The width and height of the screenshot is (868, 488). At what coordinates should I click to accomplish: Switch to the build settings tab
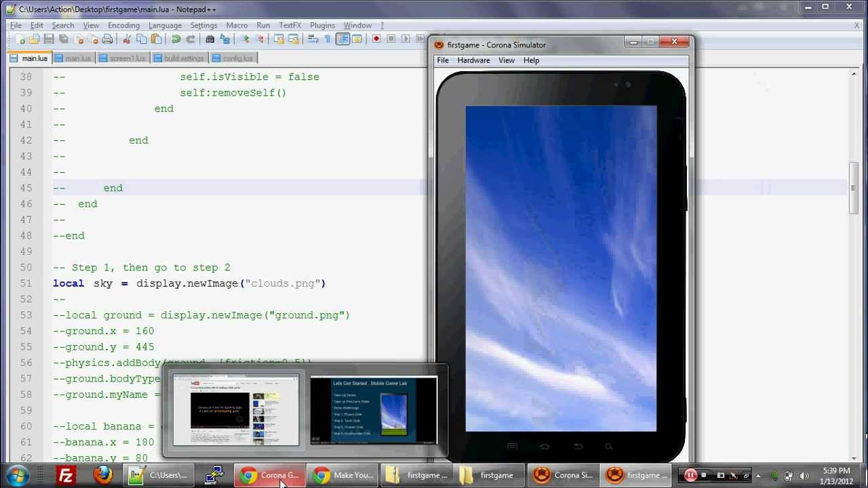[179, 58]
